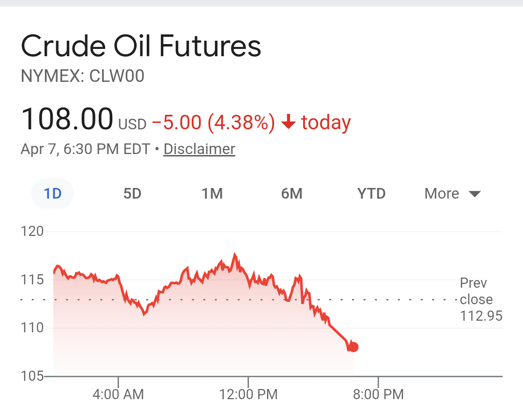Click the chart's midday price peak

pos(235,255)
